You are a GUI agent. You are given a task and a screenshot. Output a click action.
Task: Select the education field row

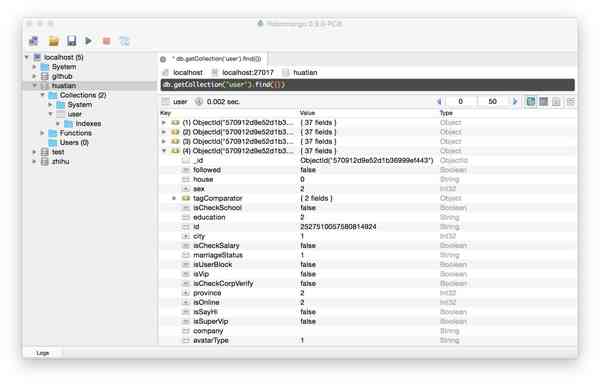tap(367, 217)
